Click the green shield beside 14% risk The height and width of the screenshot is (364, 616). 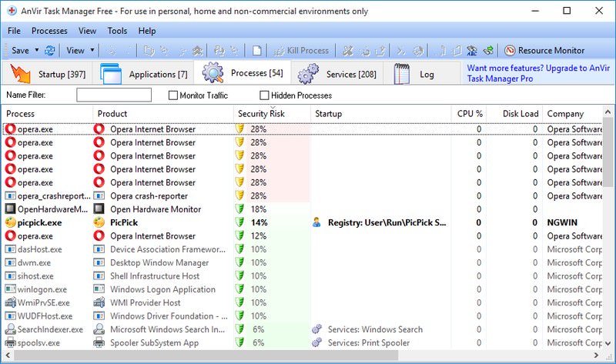click(239, 222)
